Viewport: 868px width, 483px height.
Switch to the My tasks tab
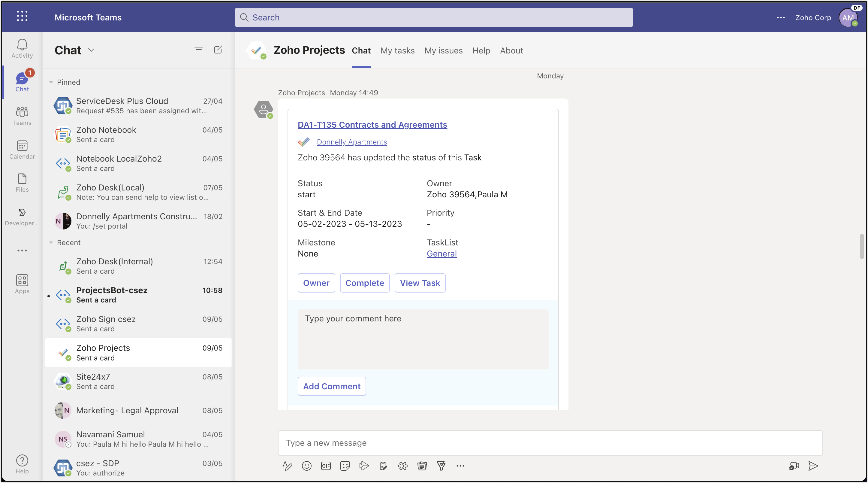coord(397,50)
